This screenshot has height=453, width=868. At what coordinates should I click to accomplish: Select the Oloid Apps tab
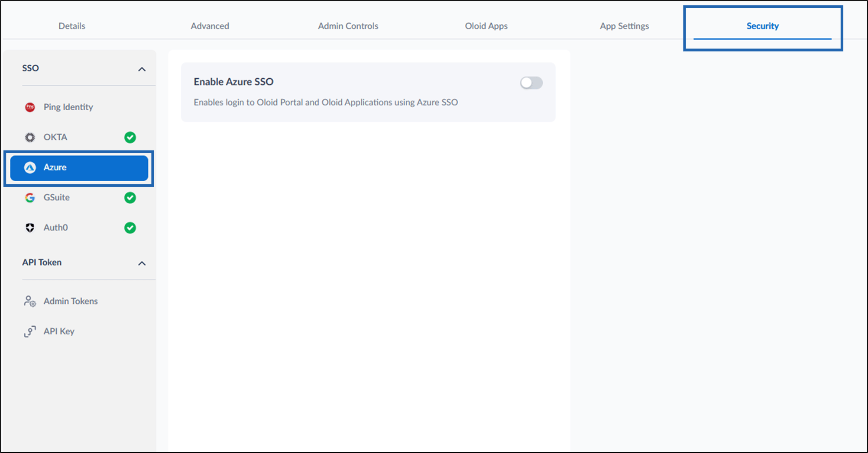pos(486,26)
